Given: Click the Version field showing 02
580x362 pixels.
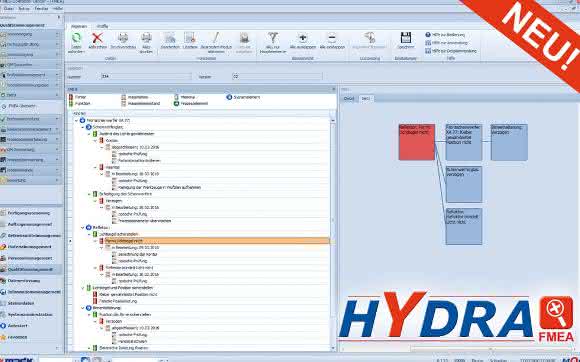Looking at the screenshot, I should [277, 77].
